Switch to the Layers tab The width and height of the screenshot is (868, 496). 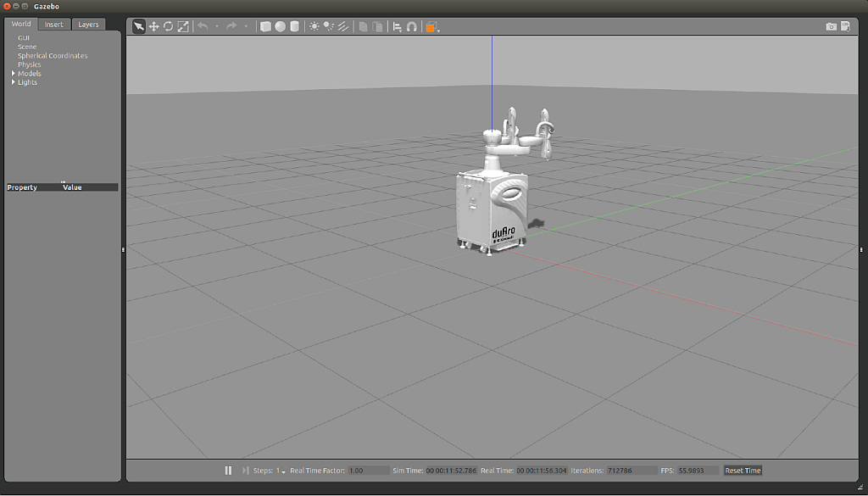tap(88, 25)
